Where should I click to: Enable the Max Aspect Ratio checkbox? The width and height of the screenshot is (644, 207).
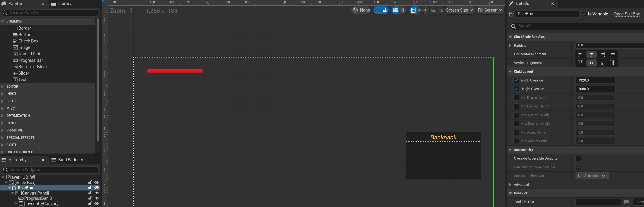(x=516, y=141)
